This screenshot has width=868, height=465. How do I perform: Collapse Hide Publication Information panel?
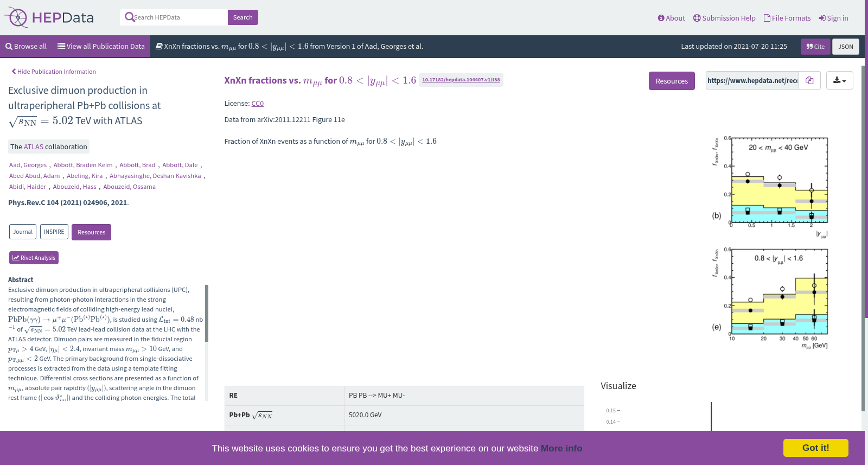(54, 72)
